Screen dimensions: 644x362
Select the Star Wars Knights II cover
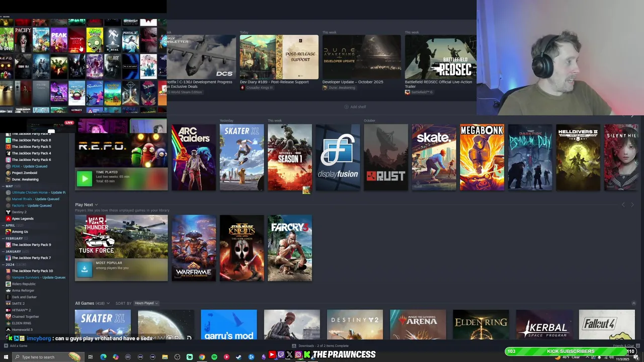click(242, 248)
